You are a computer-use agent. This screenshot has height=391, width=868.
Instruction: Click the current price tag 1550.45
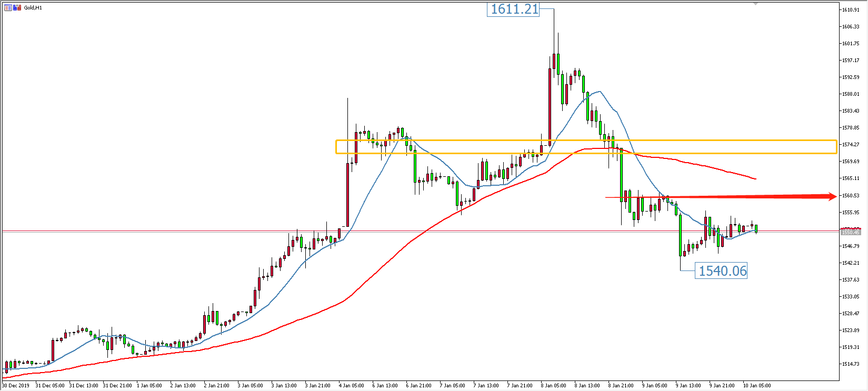[x=850, y=232]
